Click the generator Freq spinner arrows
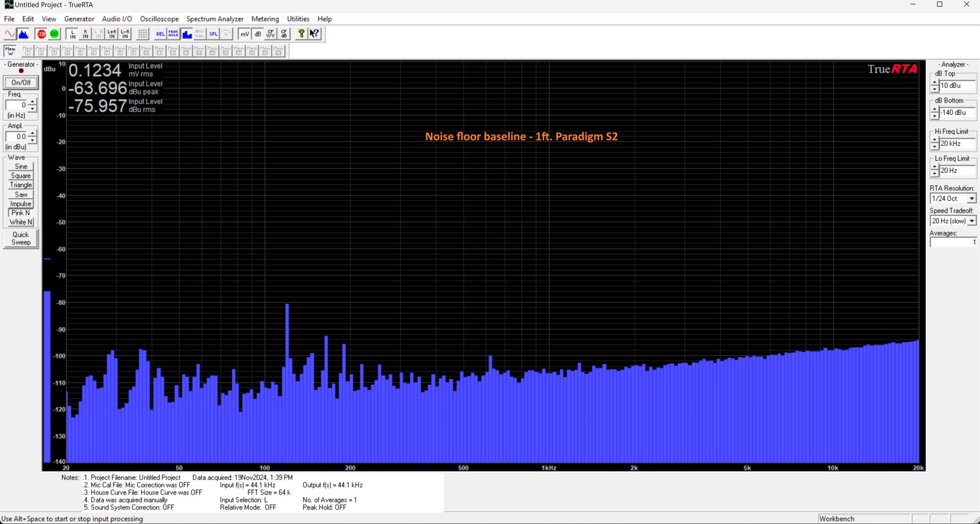 tap(32, 105)
